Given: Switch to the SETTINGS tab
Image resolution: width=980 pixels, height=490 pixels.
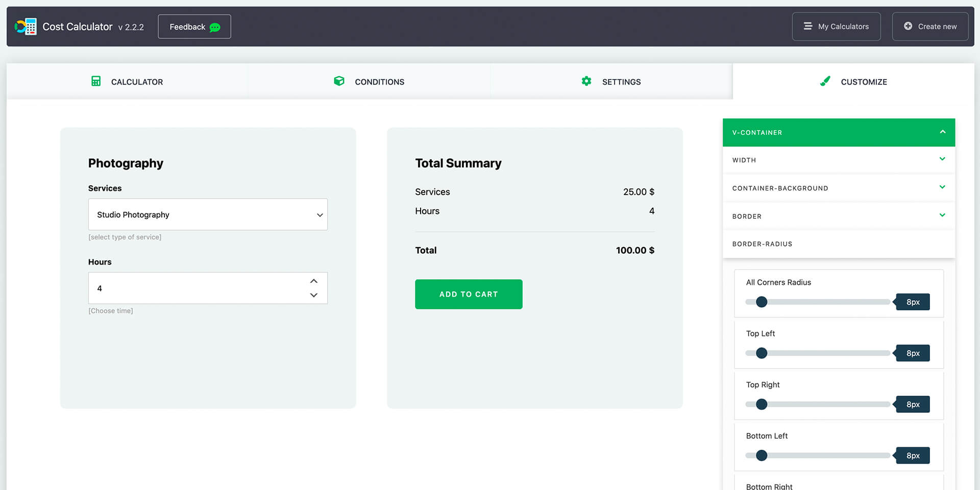Looking at the screenshot, I should (621, 82).
